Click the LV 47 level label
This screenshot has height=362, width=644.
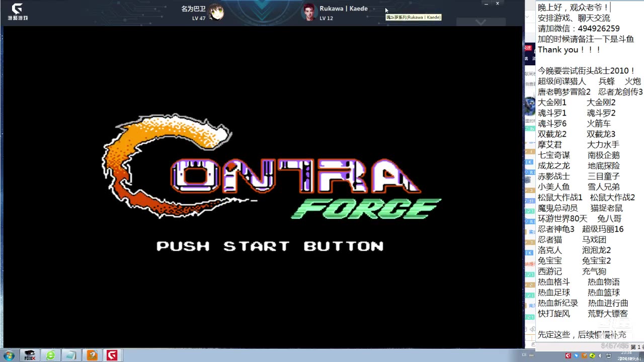[199, 18]
